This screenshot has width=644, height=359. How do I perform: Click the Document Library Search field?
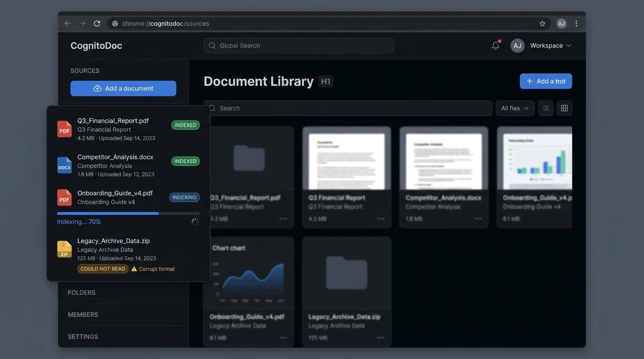click(x=348, y=108)
